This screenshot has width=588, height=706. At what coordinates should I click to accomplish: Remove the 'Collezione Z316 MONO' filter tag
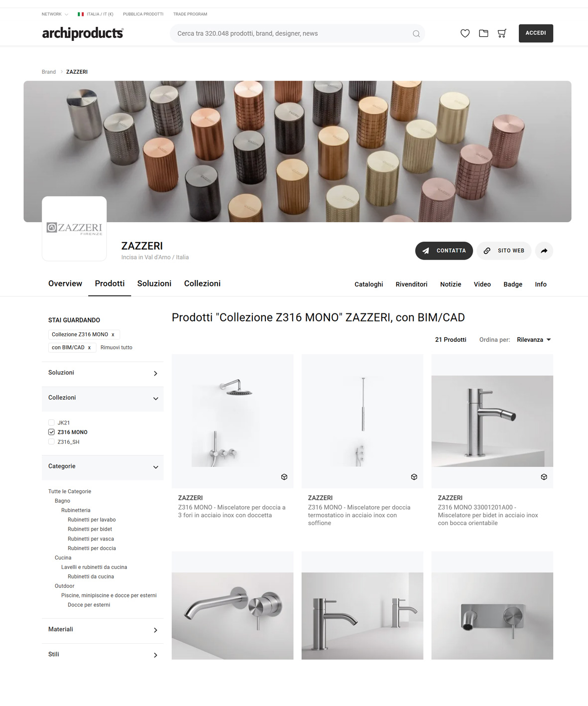(x=113, y=335)
